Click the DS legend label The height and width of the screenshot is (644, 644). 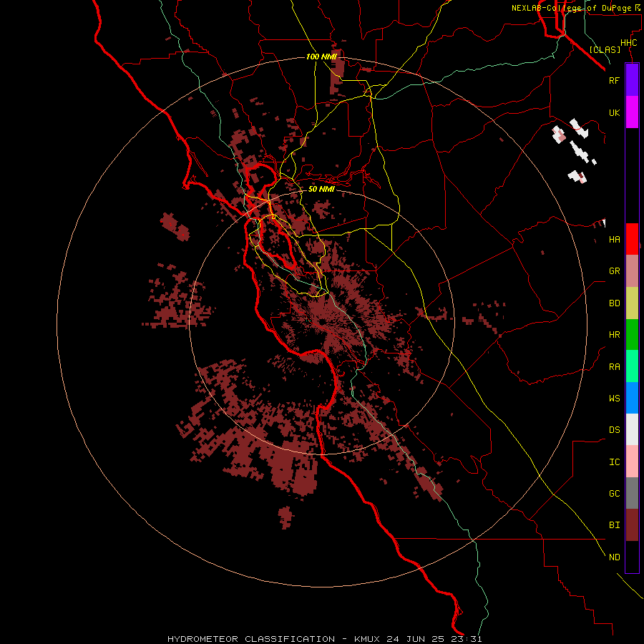click(x=614, y=430)
